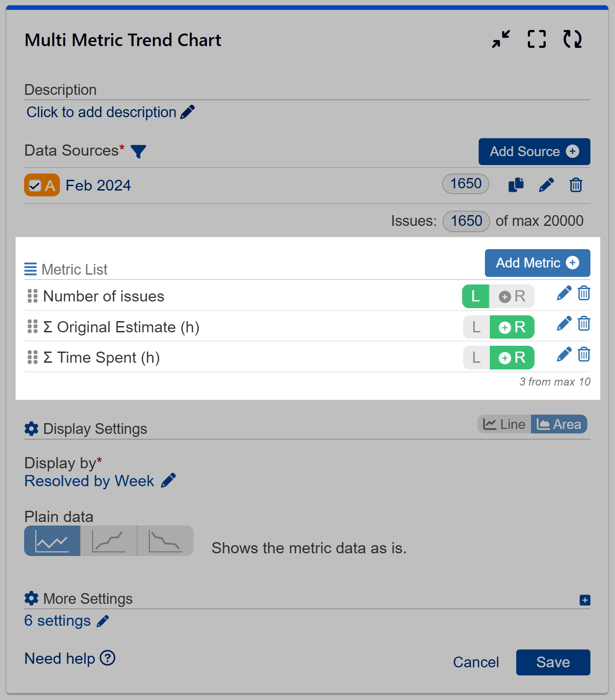615x700 pixels.
Task: Edit the Σ Time Spent metric
Action: pos(564,354)
